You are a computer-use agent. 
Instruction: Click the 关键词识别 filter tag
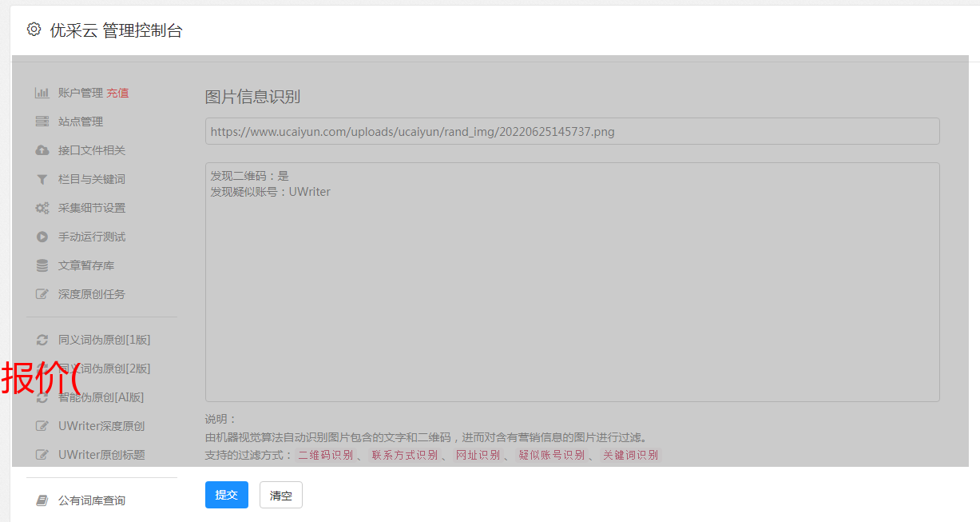click(630, 455)
